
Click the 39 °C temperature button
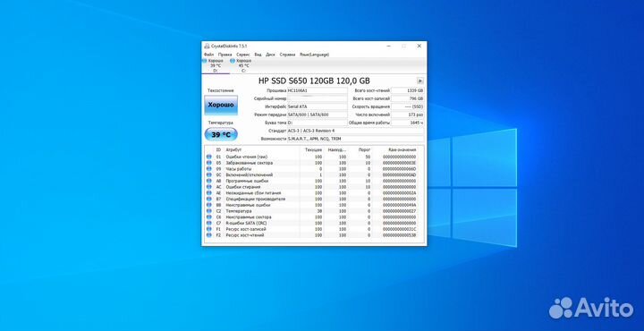click(221, 134)
